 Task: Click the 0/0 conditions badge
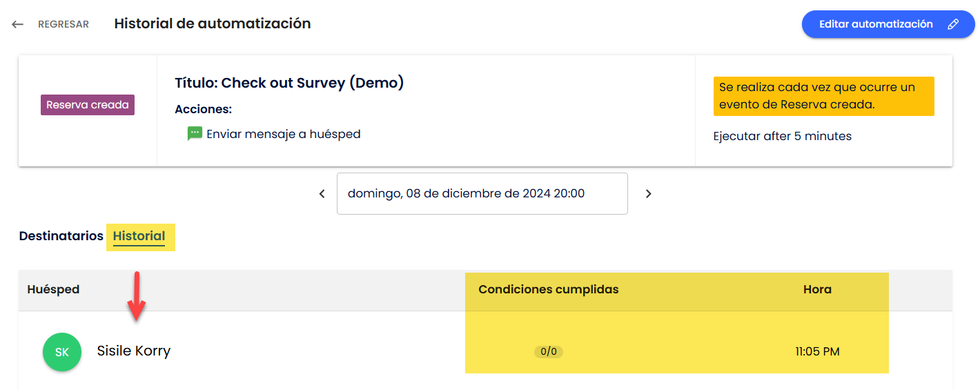tap(549, 351)
